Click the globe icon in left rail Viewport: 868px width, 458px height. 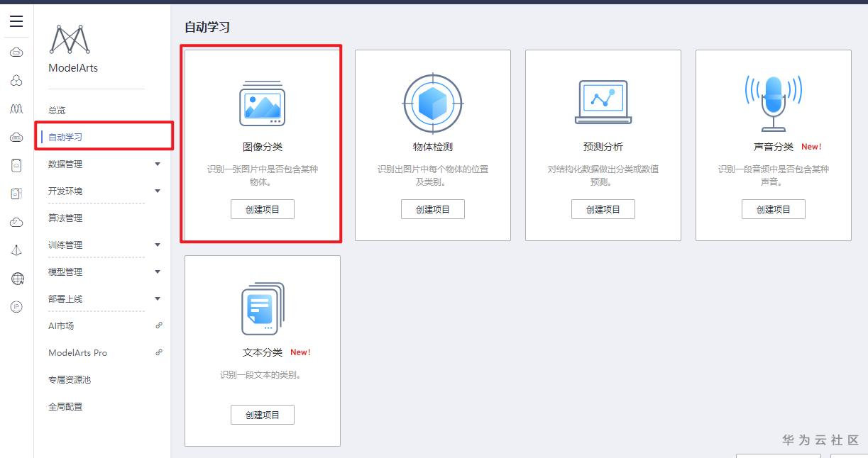point(16,279)
